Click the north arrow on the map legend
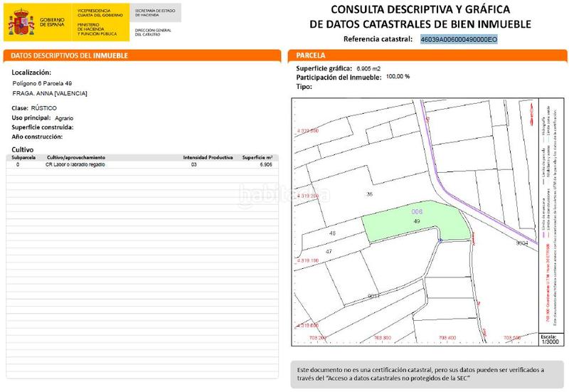 tap(531, 114)
